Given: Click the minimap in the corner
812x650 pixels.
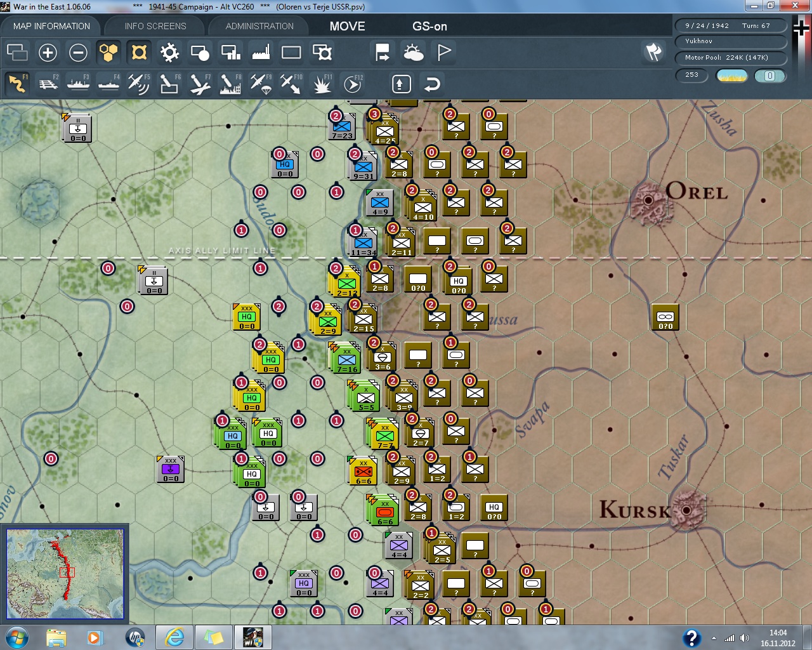Looking at the screenshot, I should pyautogui.click(x=65, y=574).
